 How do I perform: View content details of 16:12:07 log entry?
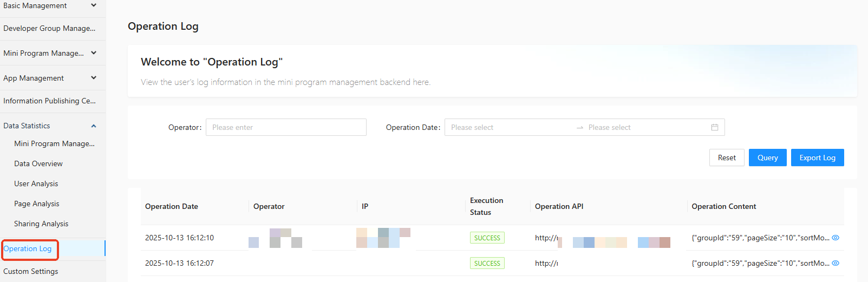click(x=836, y=263)
